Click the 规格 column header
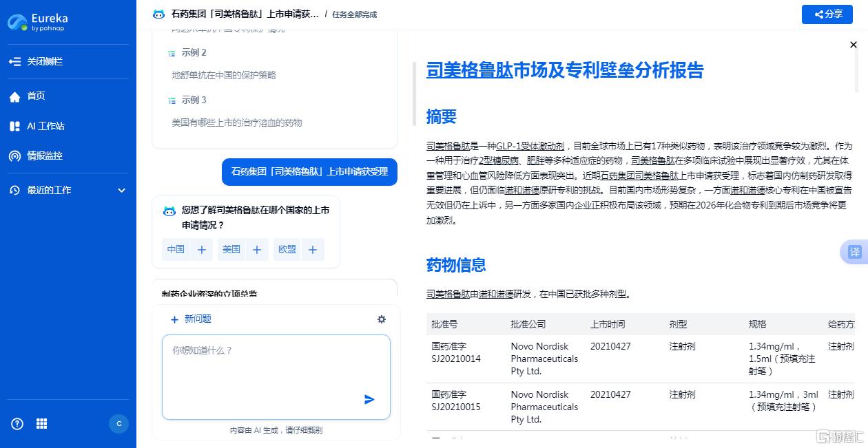This screenshot has width=868, height=448. pyautogui.click(x=757, y=324)
